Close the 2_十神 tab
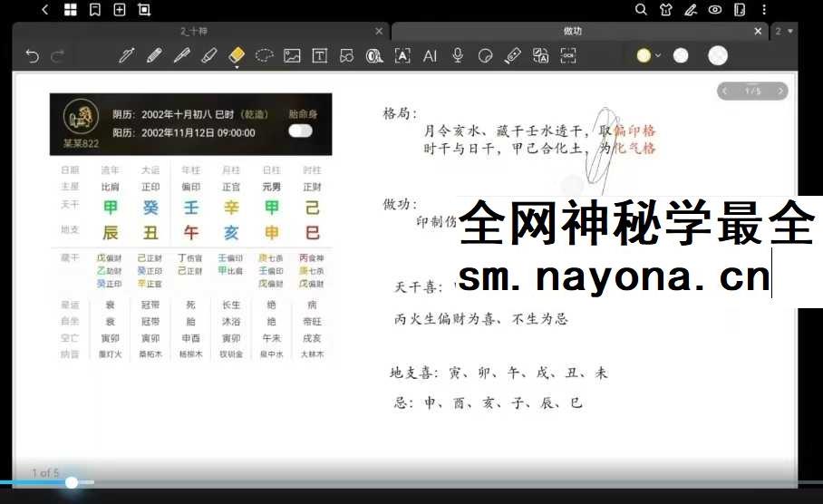823x504 pixels. (x=379, y=32)
